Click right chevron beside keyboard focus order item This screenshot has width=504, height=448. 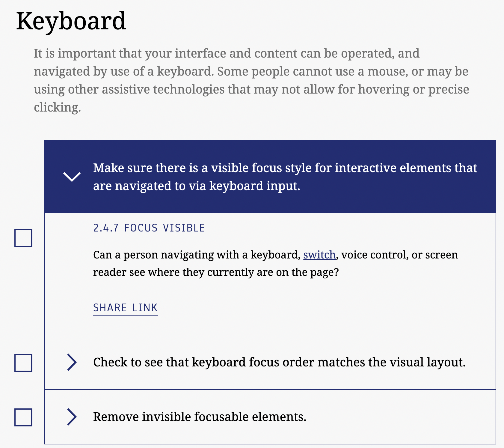(72, 362)
